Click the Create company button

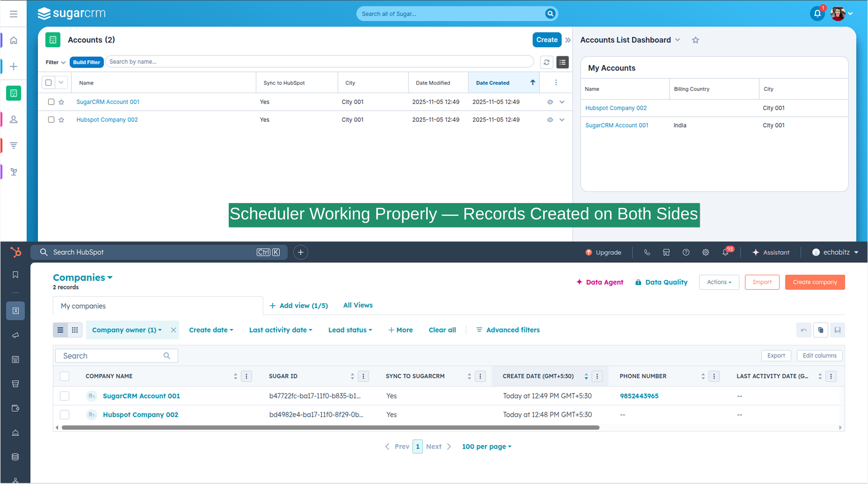(x=815, y=282)
